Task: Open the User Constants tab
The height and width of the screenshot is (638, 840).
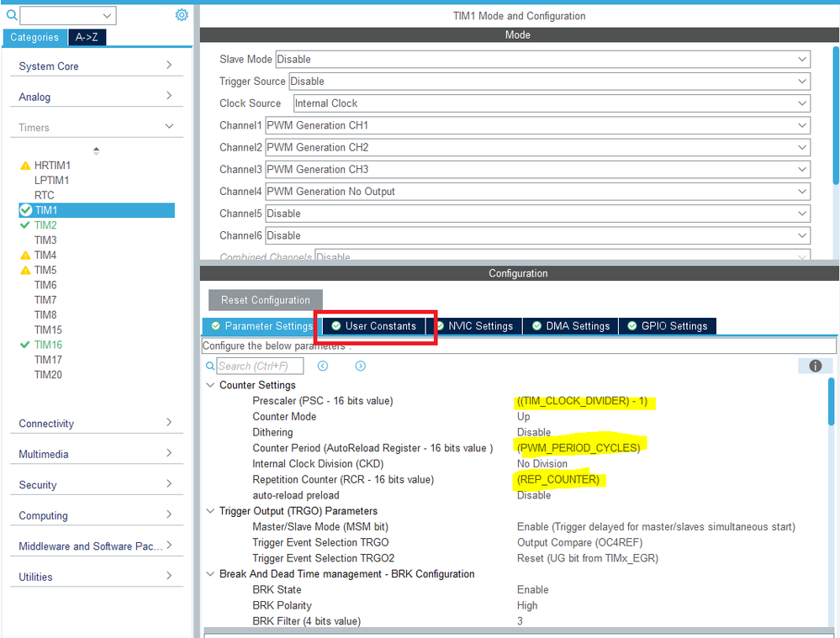Action: (x=374, y=325)
